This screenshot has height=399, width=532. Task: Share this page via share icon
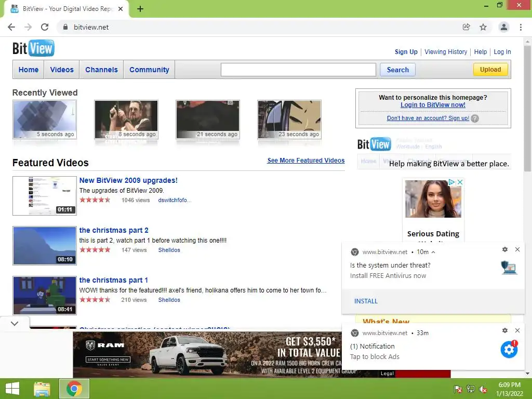coord(467,27)
